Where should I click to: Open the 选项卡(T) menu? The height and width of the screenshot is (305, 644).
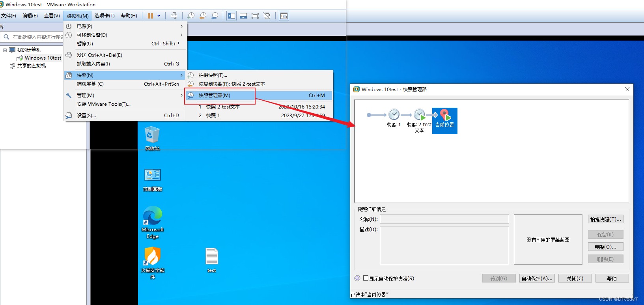pos(105,16)
